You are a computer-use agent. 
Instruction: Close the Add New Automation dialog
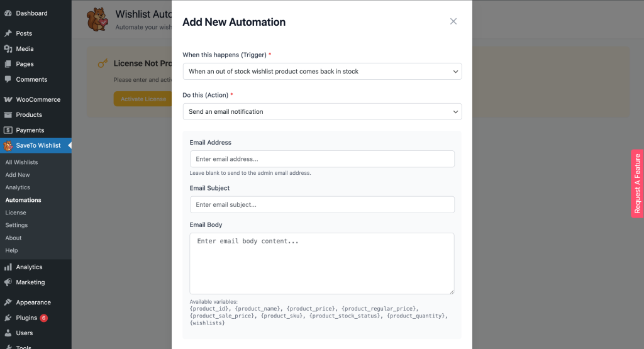click(453, 21)
